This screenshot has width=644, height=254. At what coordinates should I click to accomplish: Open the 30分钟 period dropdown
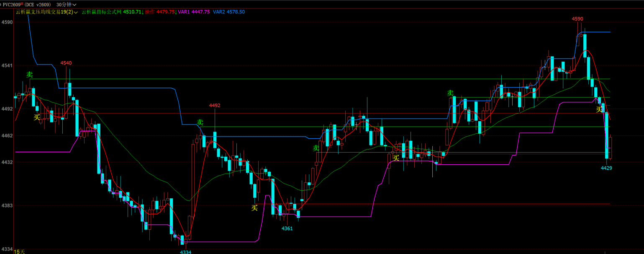point(66,5)
